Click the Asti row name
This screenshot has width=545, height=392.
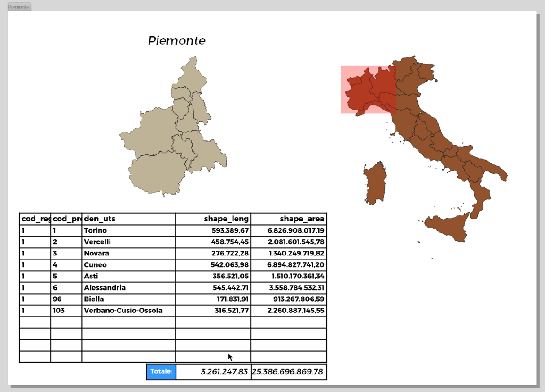coord(91,277)
